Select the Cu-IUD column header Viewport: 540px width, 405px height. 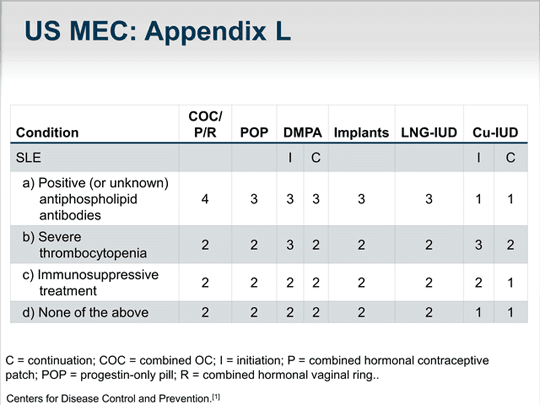click(495, 133)
